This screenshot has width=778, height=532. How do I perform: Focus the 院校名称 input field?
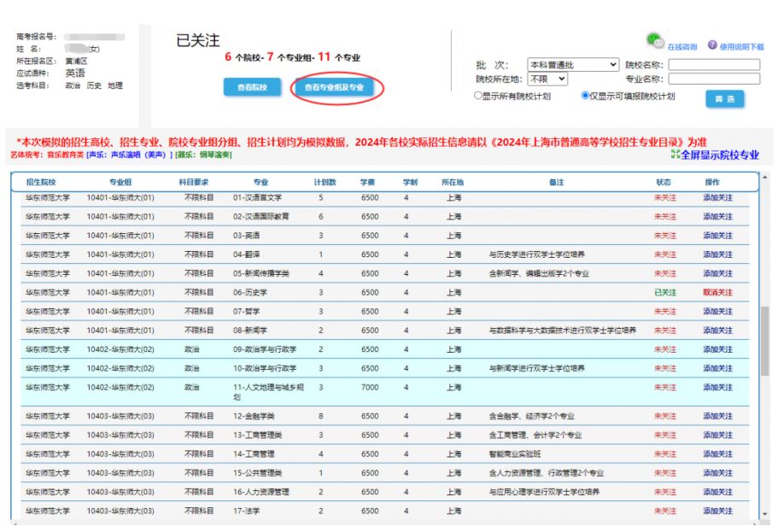click(714, 65)
